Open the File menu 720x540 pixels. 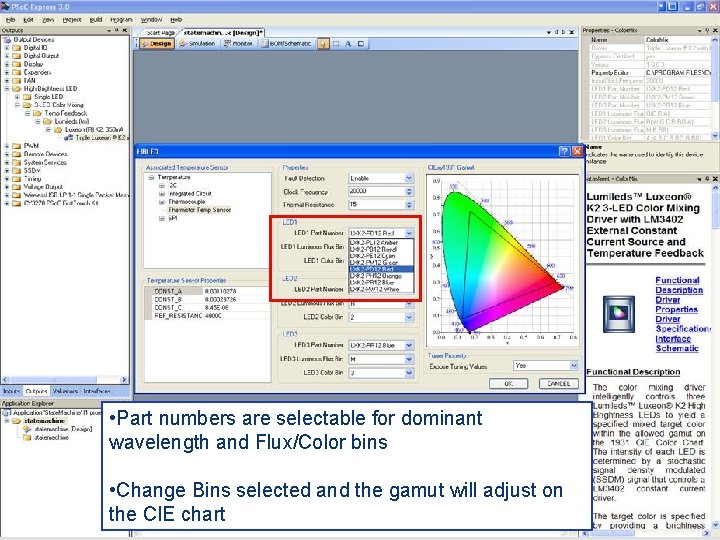coord(11,20)
